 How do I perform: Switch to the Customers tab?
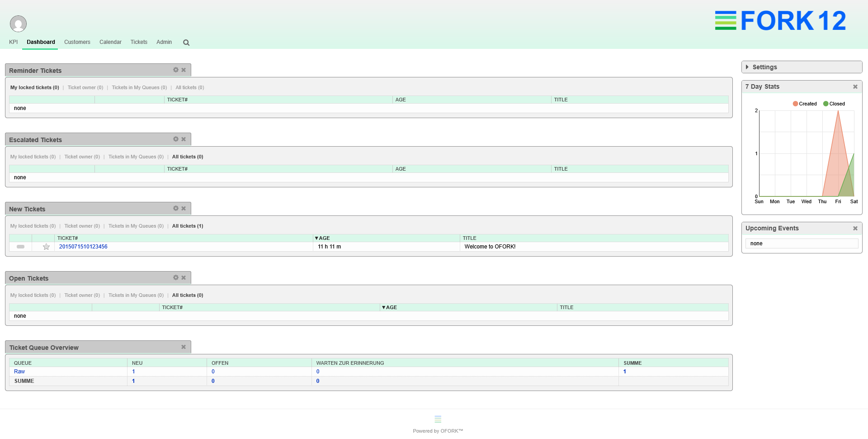(77, 42)
